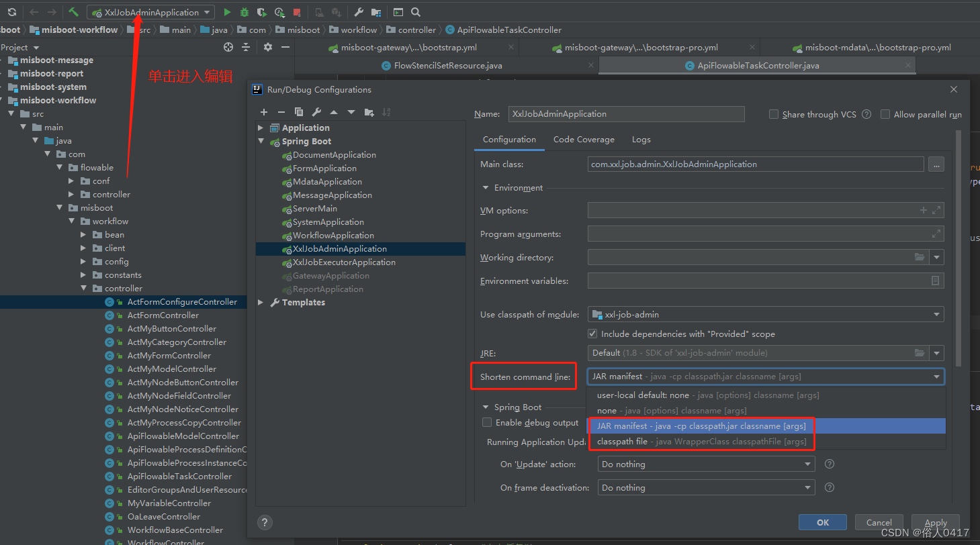Screen dimensions: 980x545
Task: Switch to the Code Coverage tab
Action: coord(584,140)
